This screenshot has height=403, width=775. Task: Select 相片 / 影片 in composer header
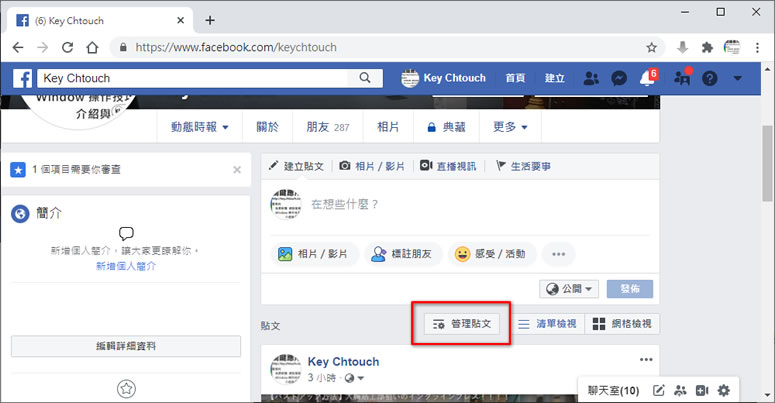[372, 166]
